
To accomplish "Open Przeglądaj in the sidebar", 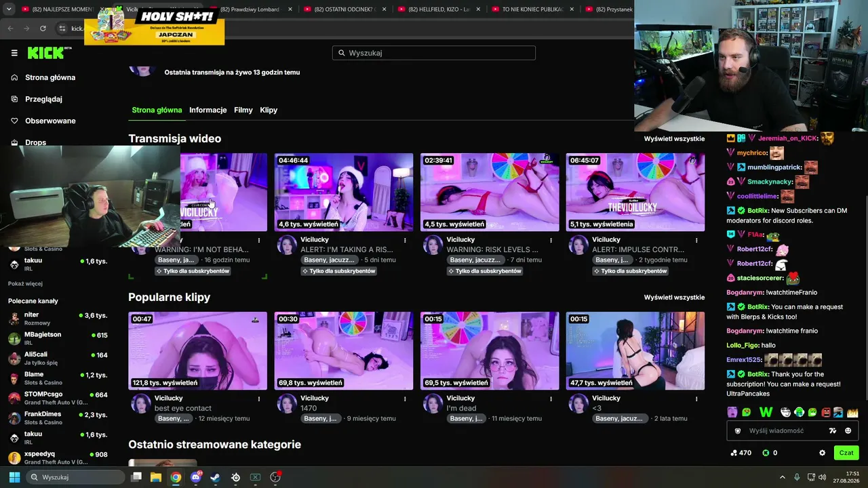I will [x=43, y=99].
